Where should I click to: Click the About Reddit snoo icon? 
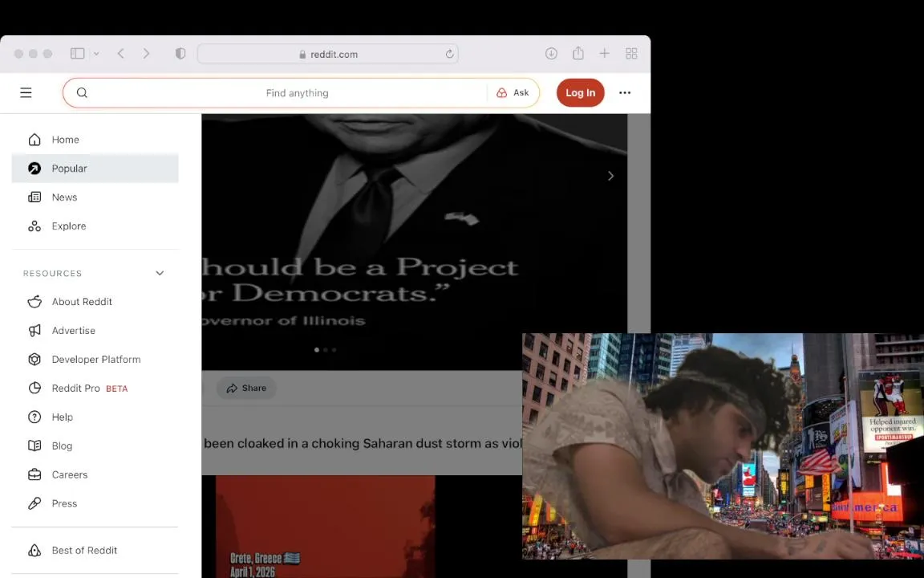[x=34, y=302]
